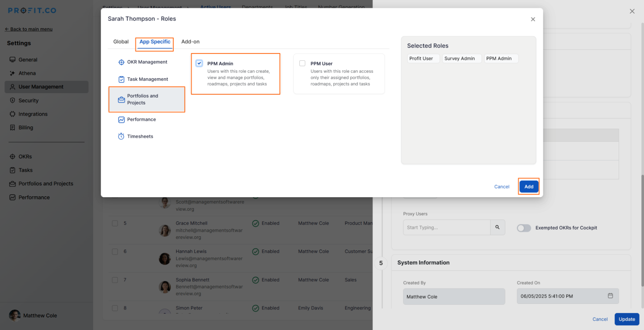This screenshot has height=330, width=644.
Task: Select Task Management category label
Action: click(x=148, y=79)
